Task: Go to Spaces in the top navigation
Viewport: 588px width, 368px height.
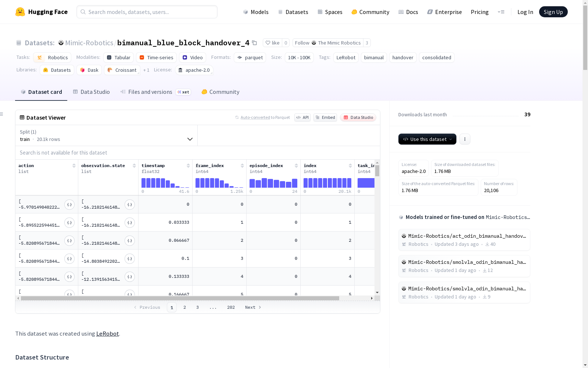Action: [330, 12]
